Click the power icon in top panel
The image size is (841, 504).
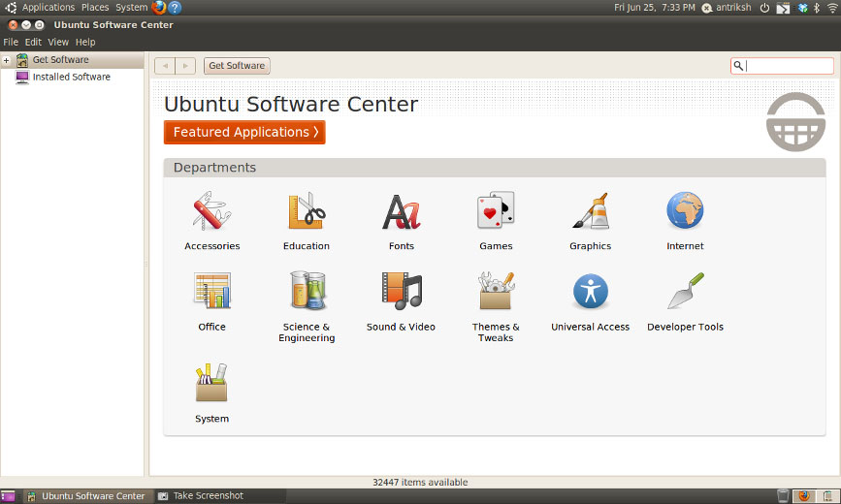(x=764, y=8)
